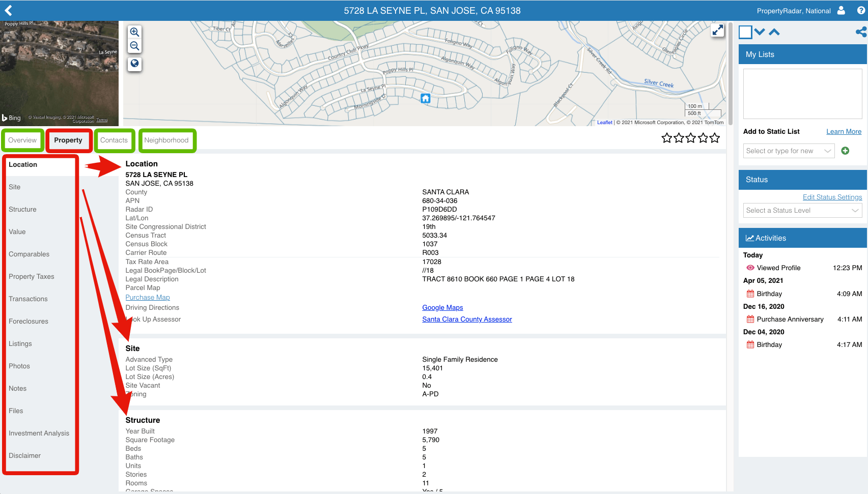
Task: Click the My Lists panel header
Action: click(803, 54)
